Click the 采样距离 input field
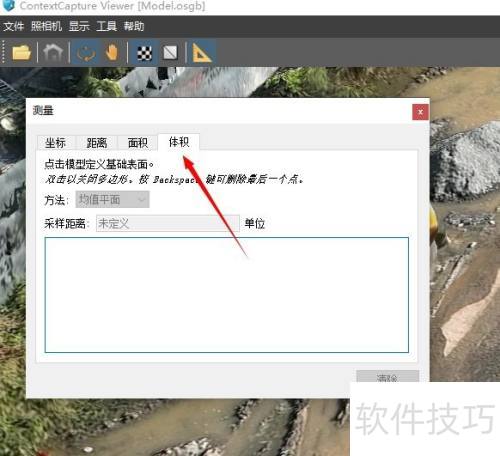Image resolution: width=500 pixels, height=456 pixels. (168, 223)
